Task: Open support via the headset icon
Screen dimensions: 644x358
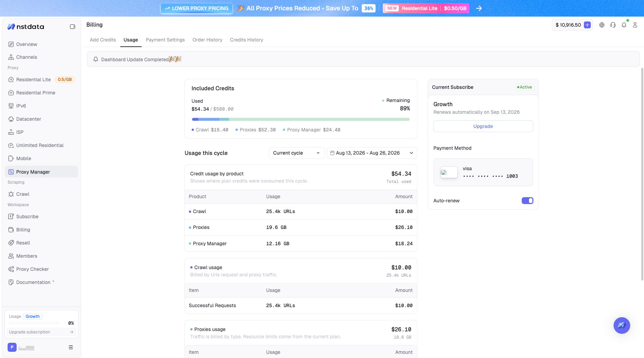Action: tap(613, 25)
